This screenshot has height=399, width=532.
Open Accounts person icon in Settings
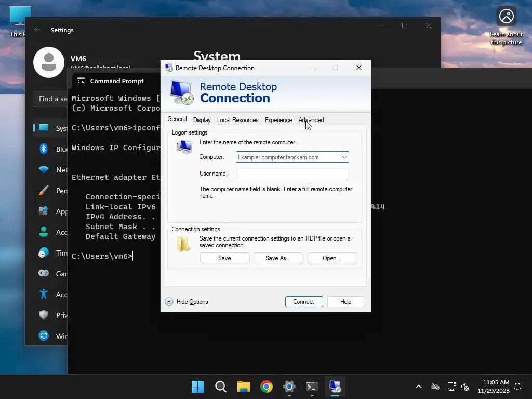point(44,232)
